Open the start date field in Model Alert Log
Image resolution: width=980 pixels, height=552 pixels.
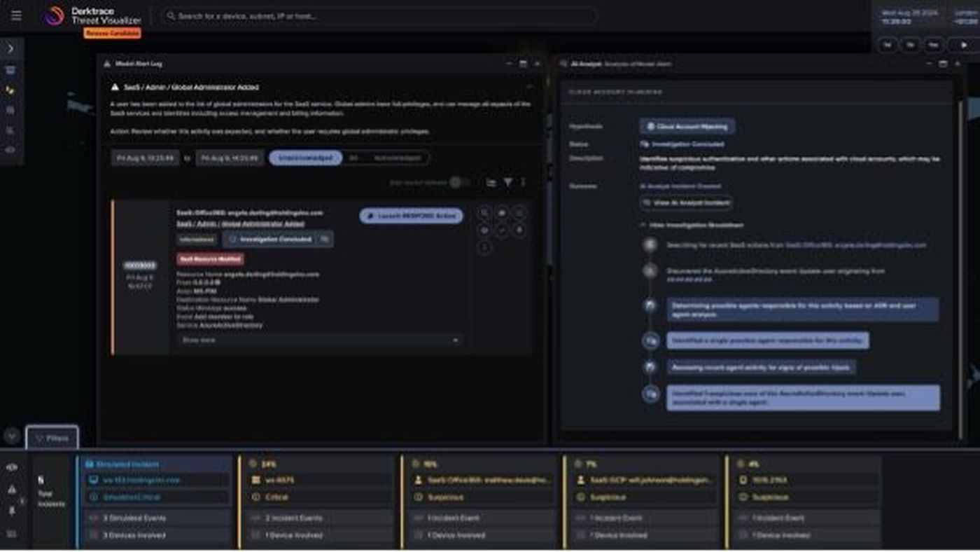(x=146, y=158)
